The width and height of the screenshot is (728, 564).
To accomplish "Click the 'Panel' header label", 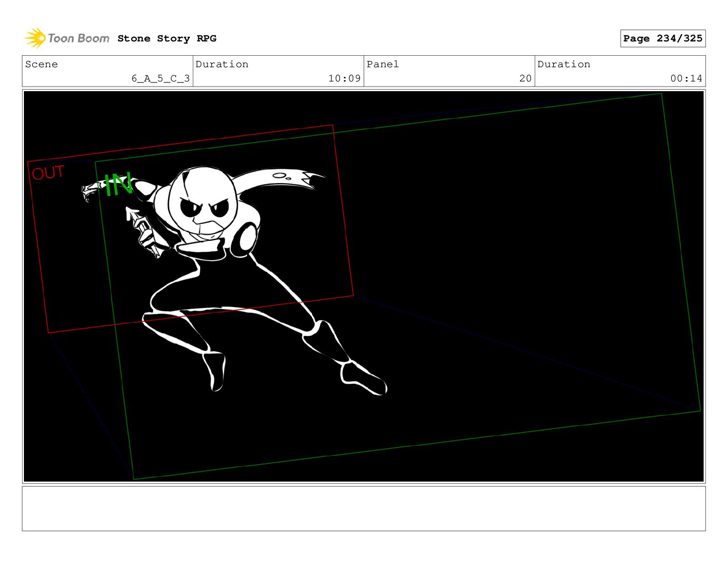I will [x=383, y=64].
